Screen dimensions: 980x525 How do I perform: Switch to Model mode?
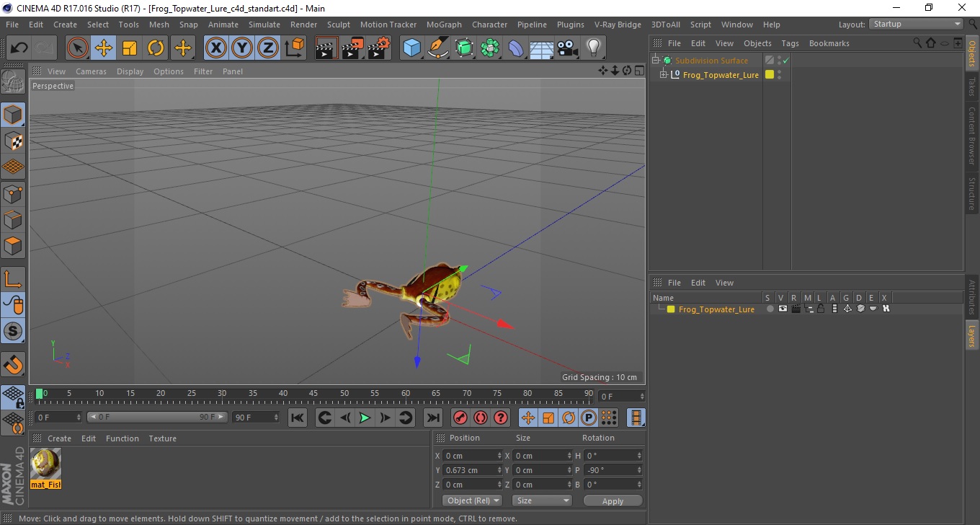coord(13,115)
